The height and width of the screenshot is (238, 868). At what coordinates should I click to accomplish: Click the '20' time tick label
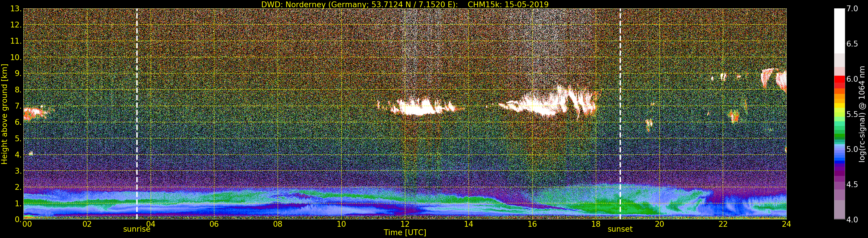(x=659, y=224)
